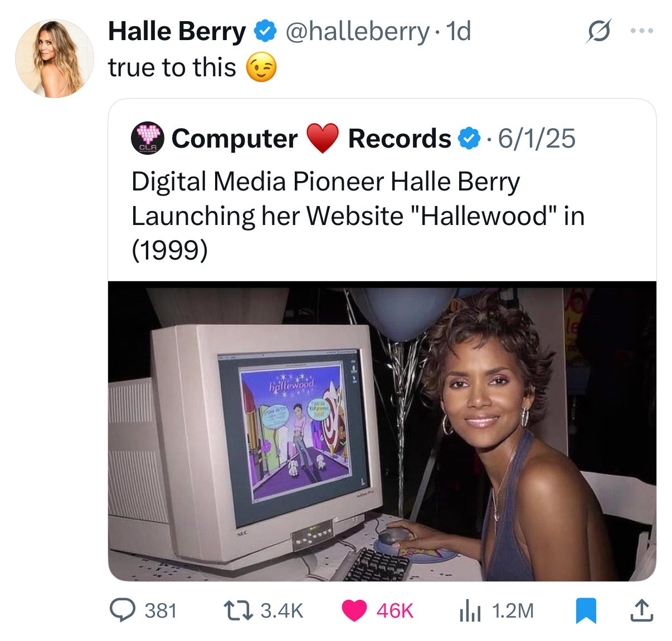The image size is (672, 641).
Task: Open the share upload icon
Action: (641, 610)
